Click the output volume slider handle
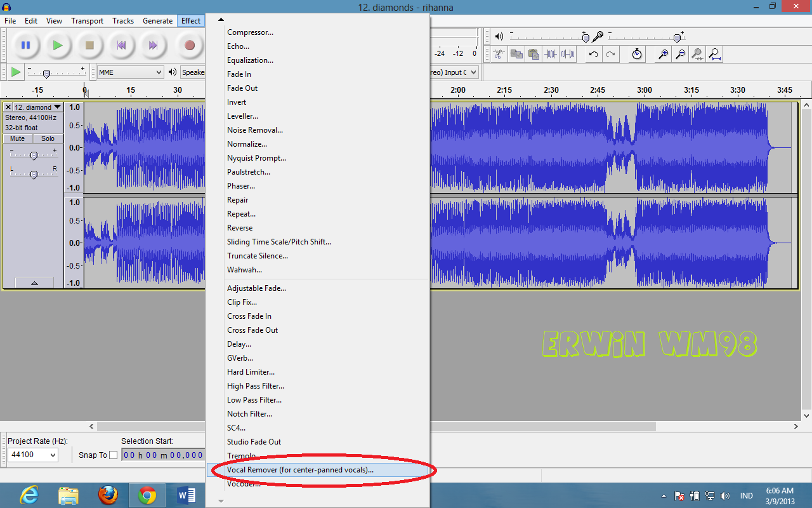 tap(586, 37)
